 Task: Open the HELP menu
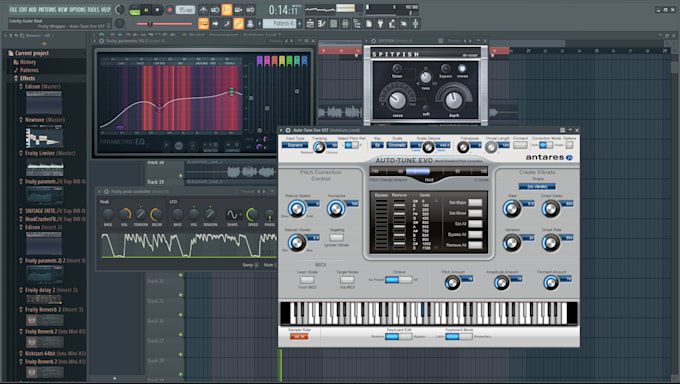(x=105, y=9)
